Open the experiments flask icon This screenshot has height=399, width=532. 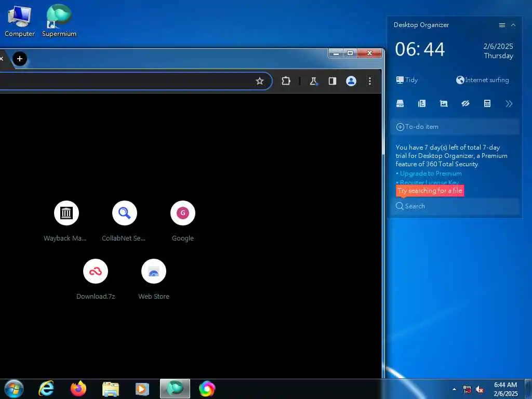(x=313, y=81)
